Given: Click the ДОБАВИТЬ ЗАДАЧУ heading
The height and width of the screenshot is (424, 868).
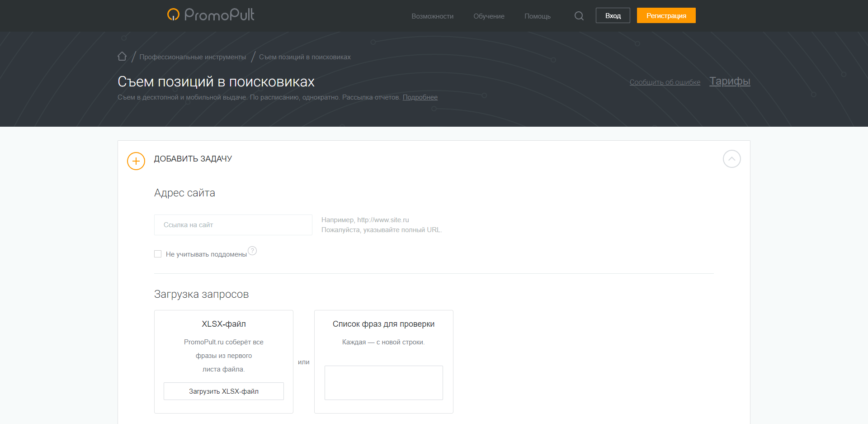Looking at the screenshot, I should [193, 159].
